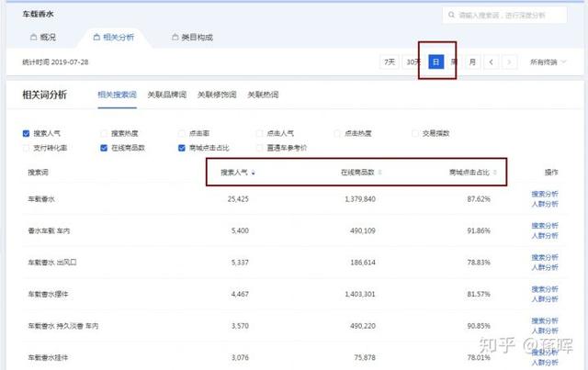Click the search term 车载香水摆件
This screenshot has width=588, height=370.
click(48, 295)
